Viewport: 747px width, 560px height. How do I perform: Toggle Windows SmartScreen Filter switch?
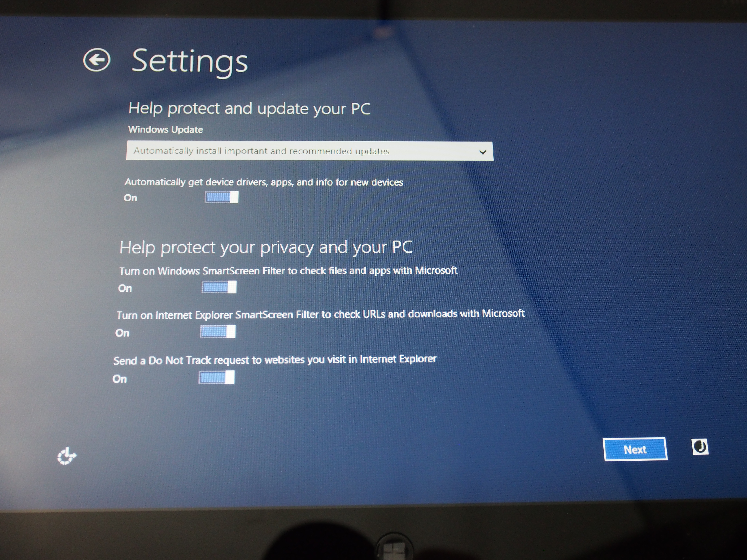pos(219,287)
